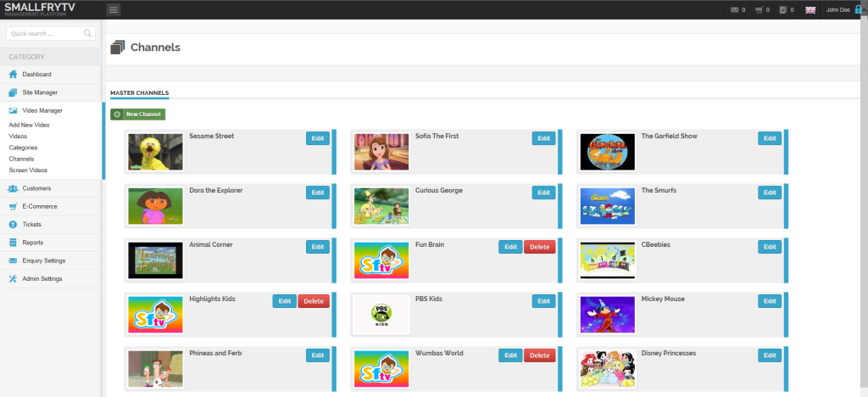Screen dimensions: 868x397
Task: Click the lock icon beside John Doe
Action: coord(859,9)
